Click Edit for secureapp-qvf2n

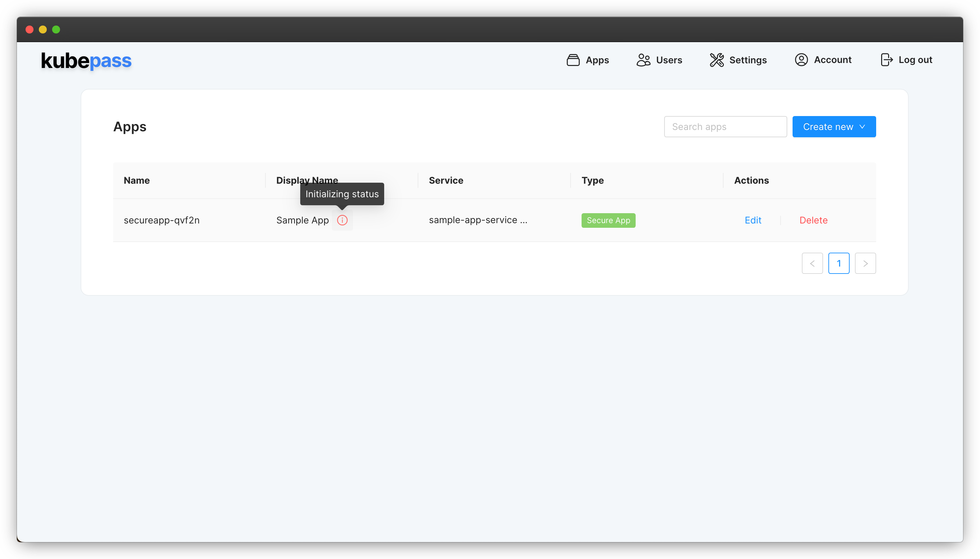pyautogui.click(x=752, y=220)
